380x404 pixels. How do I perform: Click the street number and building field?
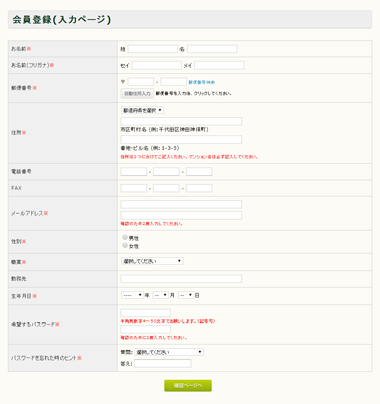tap(181, 140)
